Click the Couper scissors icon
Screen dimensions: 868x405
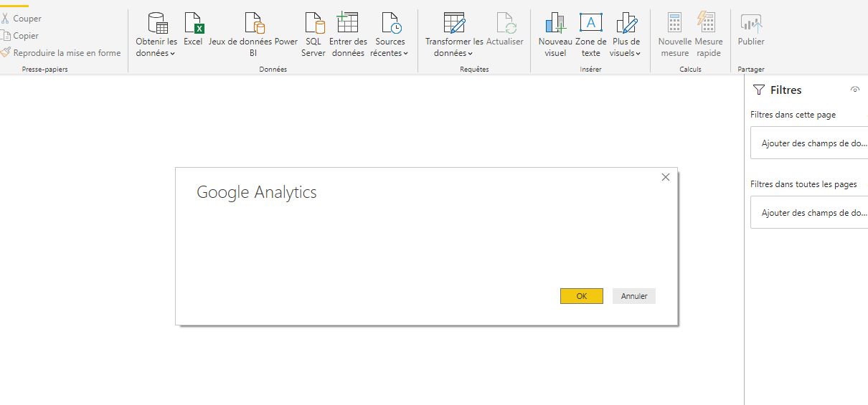4,19
